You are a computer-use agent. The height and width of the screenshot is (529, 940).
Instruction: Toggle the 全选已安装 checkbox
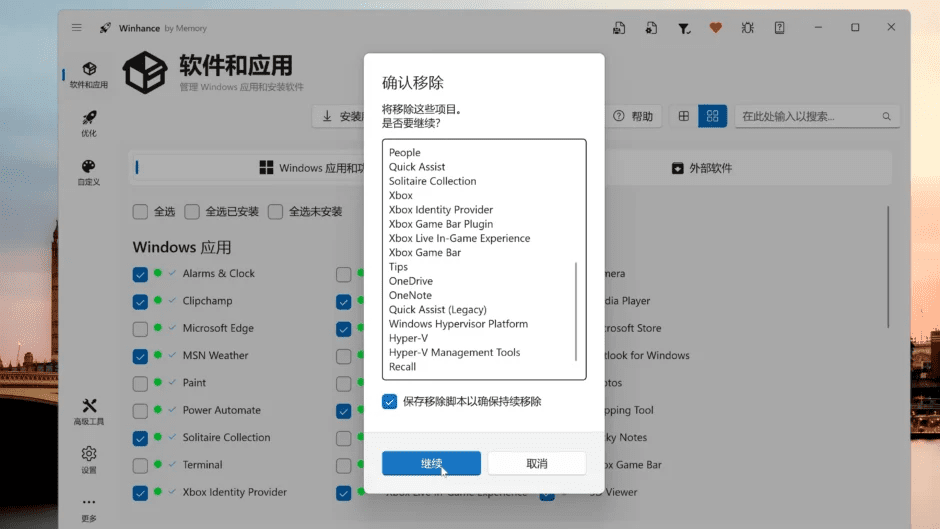tap(192, 212)
